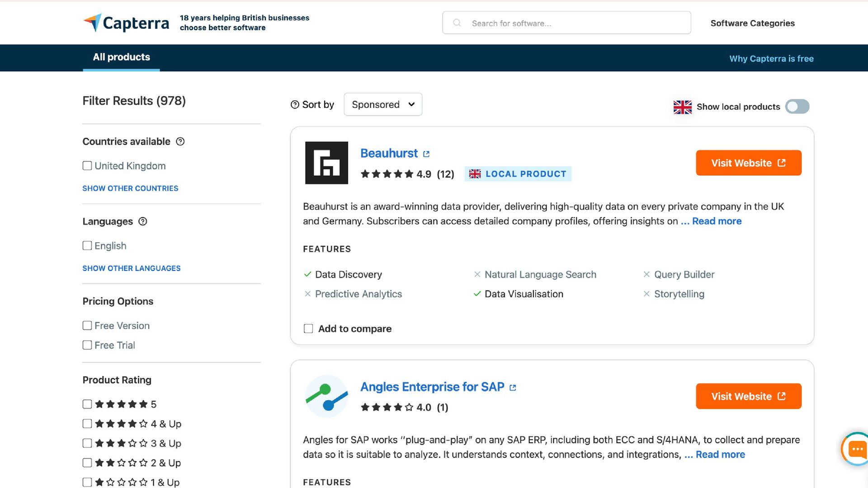Viewport: 868px width, 488px height.
Task: Open Angles Enterprise for SAP logo
Action: click(326, 396)
